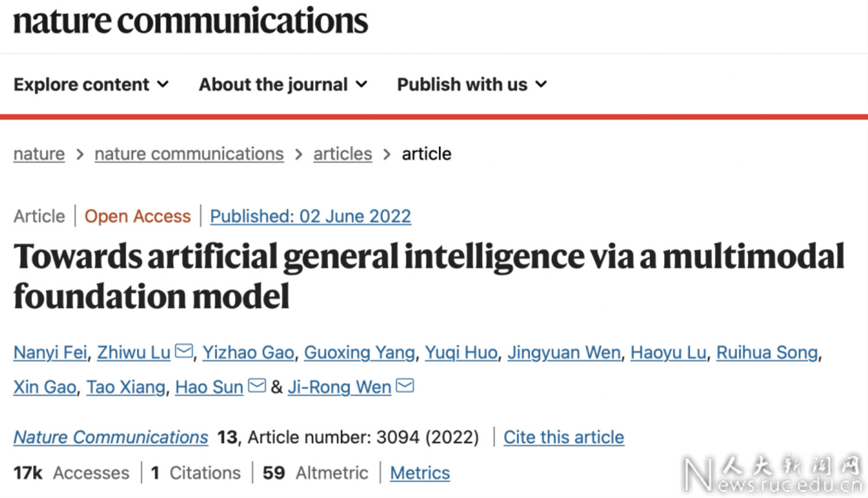868x498 pixels.
Task: Select author Yizhao Gao
Action: (248, 352)
